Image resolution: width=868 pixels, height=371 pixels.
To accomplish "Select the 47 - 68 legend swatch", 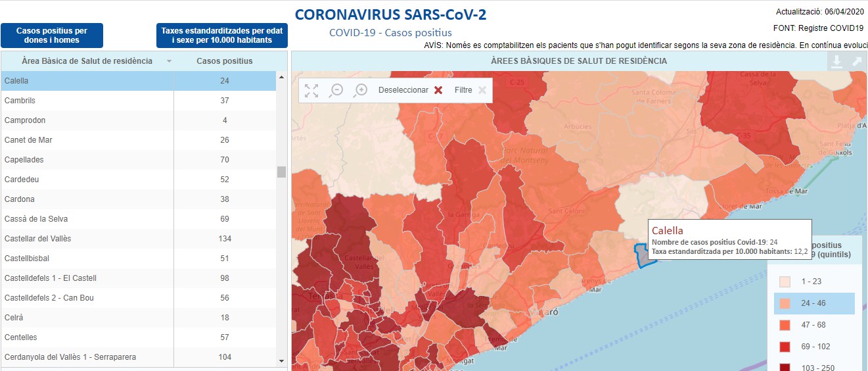I will coord(785,325).
